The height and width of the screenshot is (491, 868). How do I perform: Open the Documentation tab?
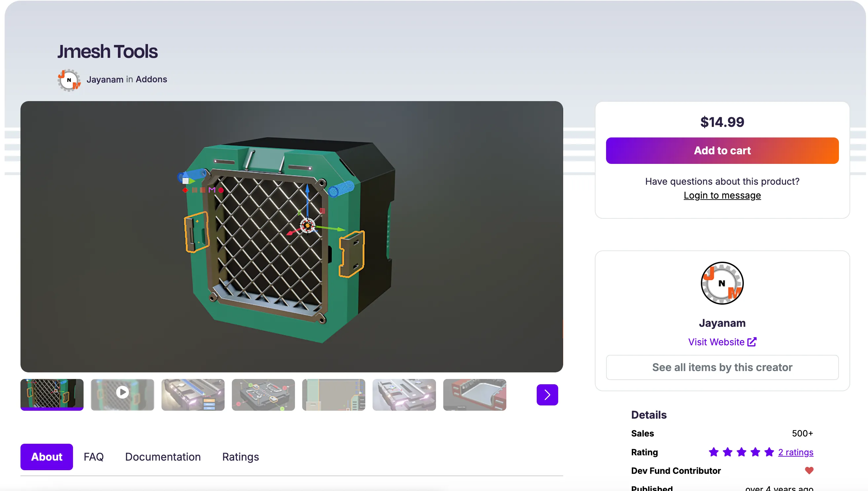pos(163,457)
